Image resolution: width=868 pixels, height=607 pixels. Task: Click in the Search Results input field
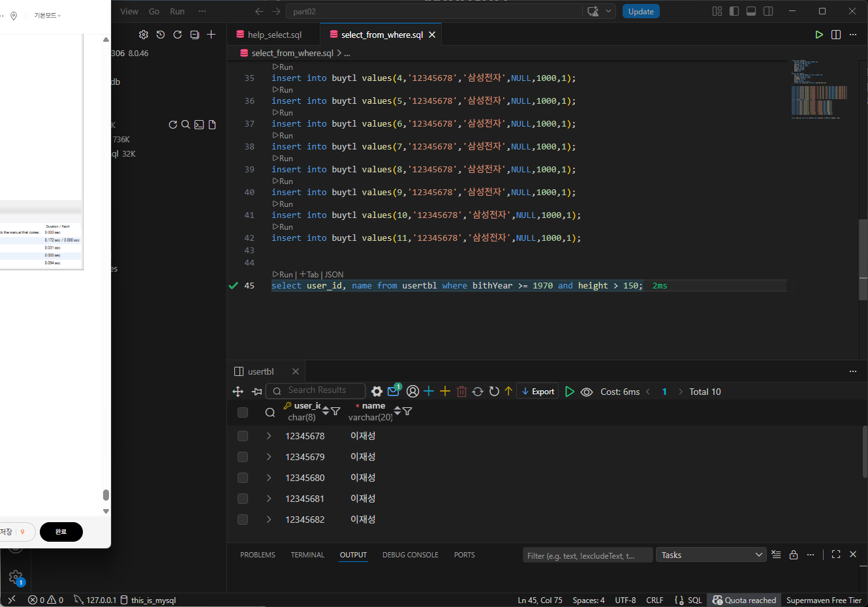pyautogui.click(x=316, y=390)
